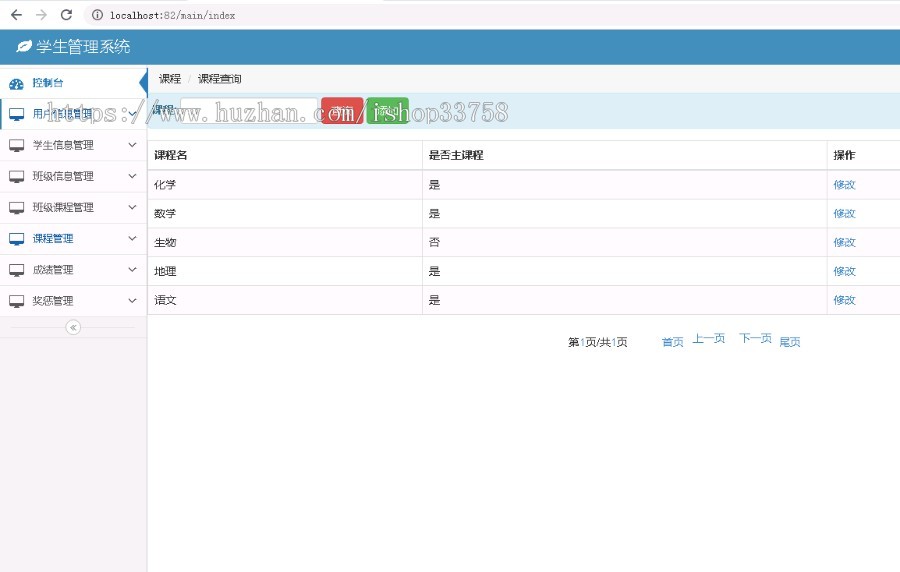Select the 语文 course name cell
Image resolution: width=900 pixels, height=572 pixels.
tap(285, 300)
